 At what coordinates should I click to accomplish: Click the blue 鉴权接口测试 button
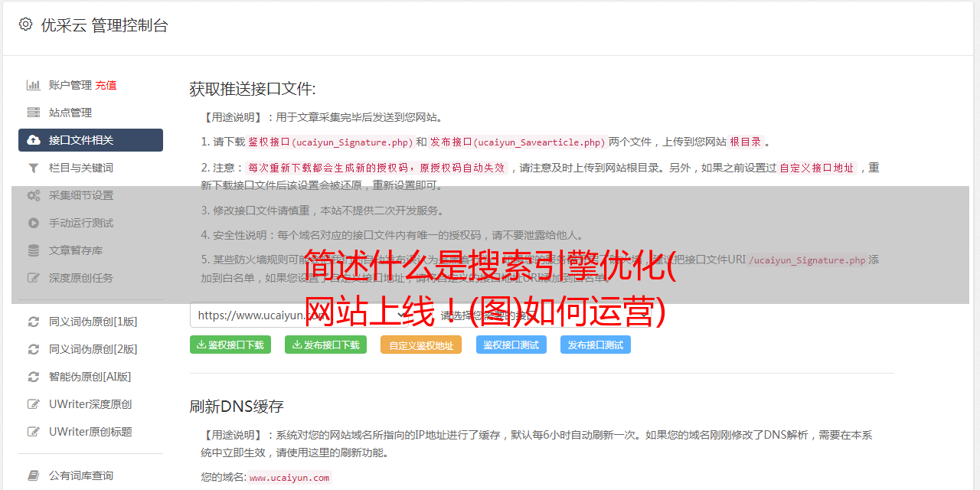(x=511, y=345)
